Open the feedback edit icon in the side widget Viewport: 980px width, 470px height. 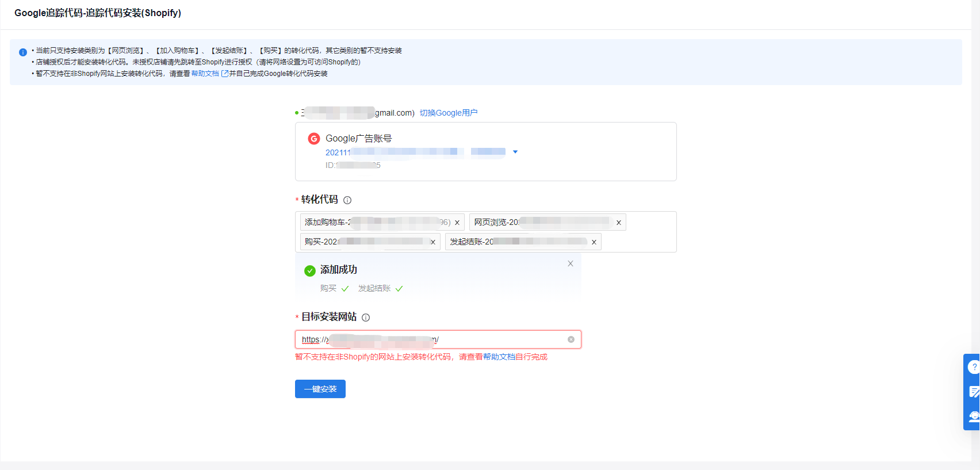pyautogui.click(x=974, y=392)
